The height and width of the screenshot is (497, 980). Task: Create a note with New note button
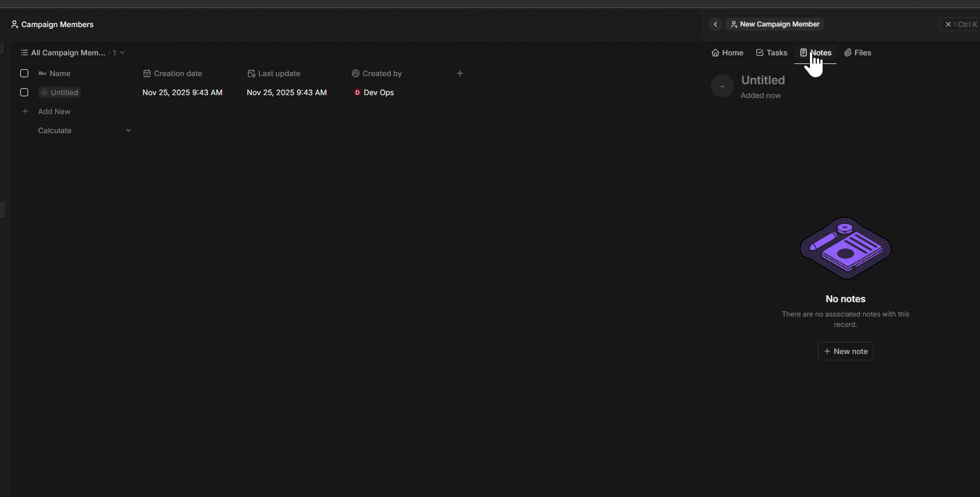coord(846,351)
